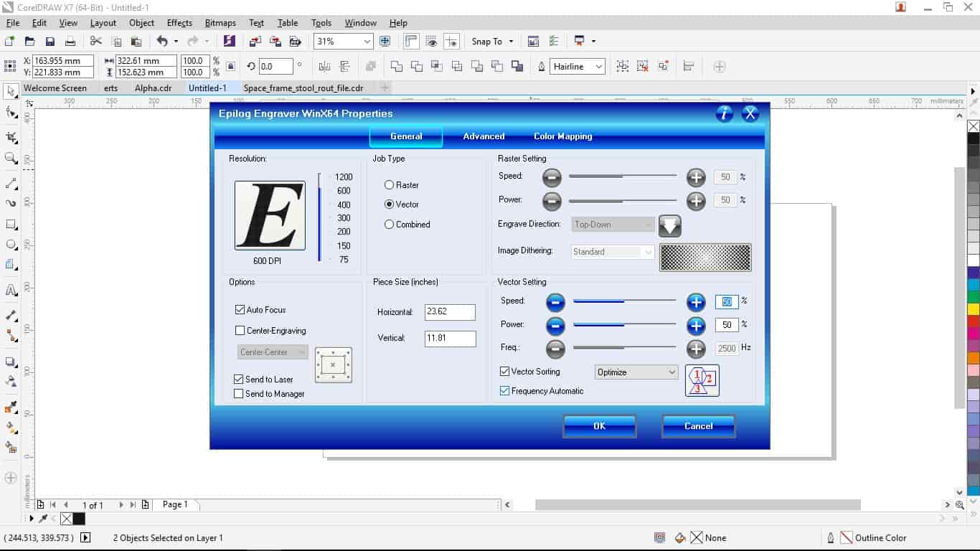Click the Vector Speed slider track
980x551 pixels.
click(624, 301)
